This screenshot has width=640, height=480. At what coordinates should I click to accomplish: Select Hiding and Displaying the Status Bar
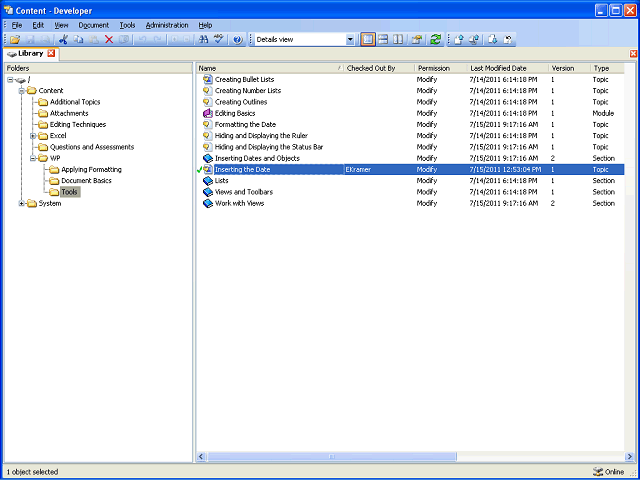coord(410,147)
